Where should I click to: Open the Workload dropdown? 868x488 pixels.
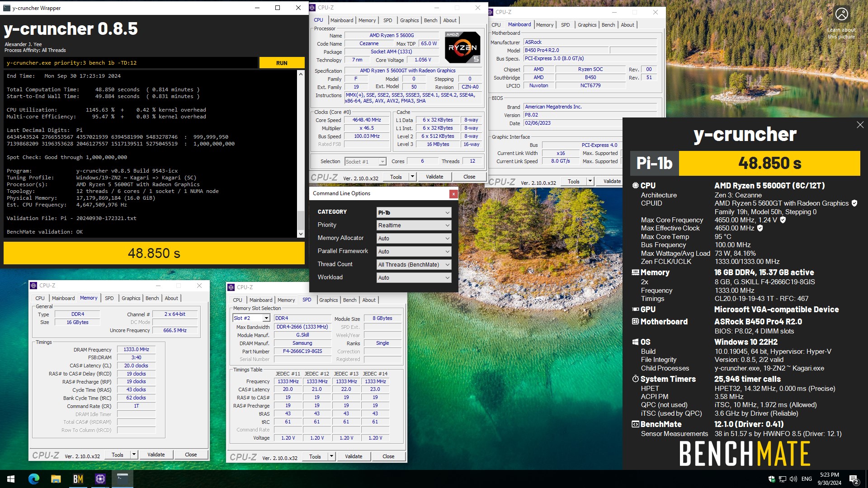tap(414, 278)
